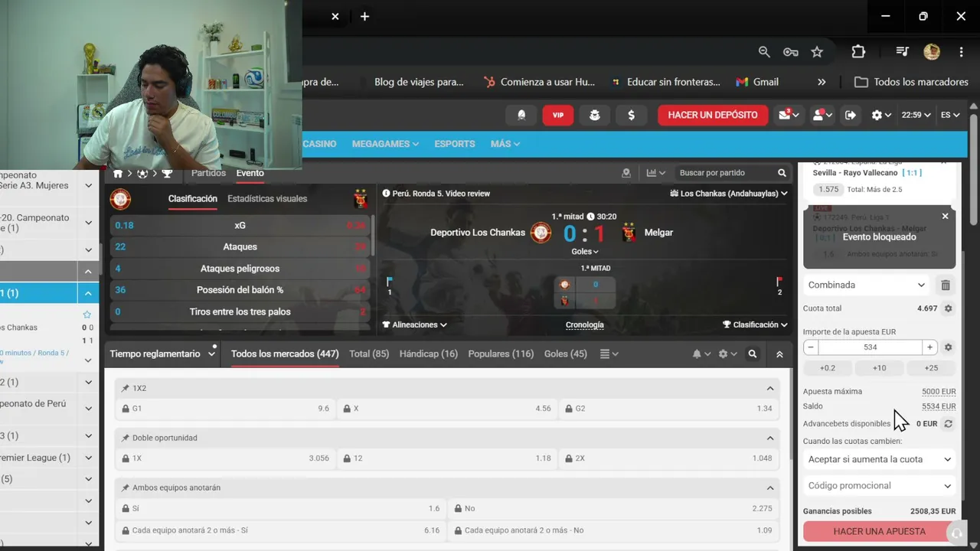Set stake to Apuesta máxima 5000 EUR

(x=939, y=392)
